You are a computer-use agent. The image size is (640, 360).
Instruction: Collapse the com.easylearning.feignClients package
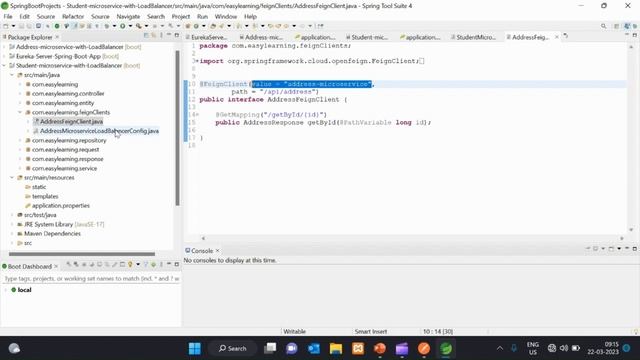click(20, 112)
